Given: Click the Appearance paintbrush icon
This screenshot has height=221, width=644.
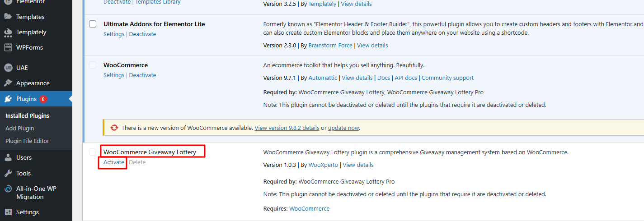Looking at the screenshot, I should [x=8, y=83].
